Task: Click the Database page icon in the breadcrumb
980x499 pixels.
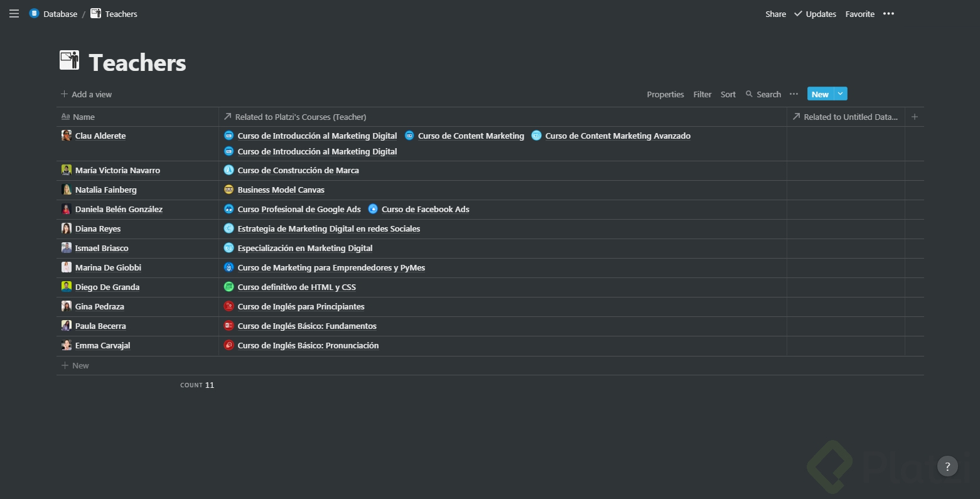Action: pyautogui.click(x=34, y=13)
